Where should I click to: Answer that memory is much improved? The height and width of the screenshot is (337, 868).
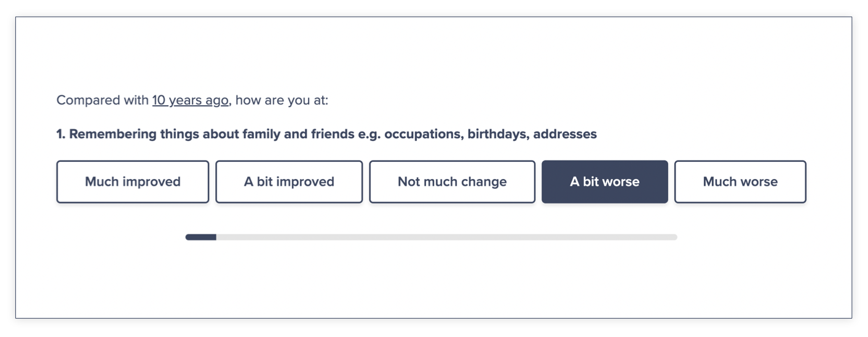pyautogui.click(x=133, y=182)
